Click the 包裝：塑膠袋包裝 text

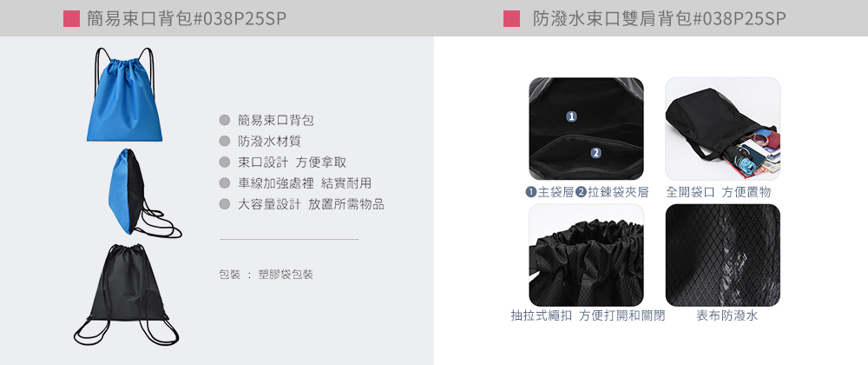coord(266,275)
